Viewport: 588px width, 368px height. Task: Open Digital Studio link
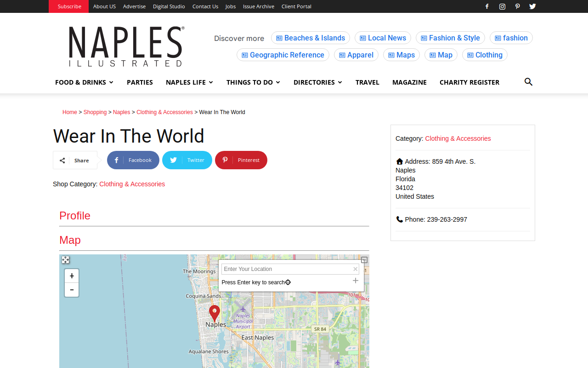pos(169,6)
